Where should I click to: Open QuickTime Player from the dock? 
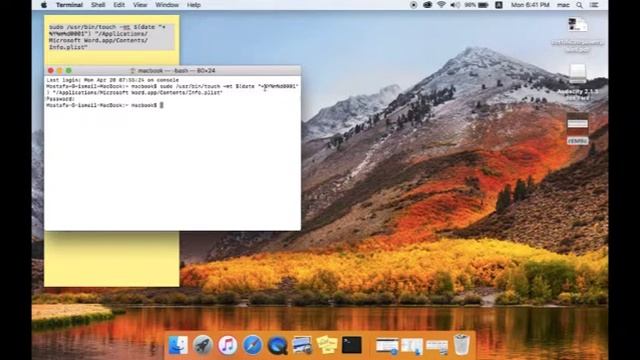[x=278, y=345]
